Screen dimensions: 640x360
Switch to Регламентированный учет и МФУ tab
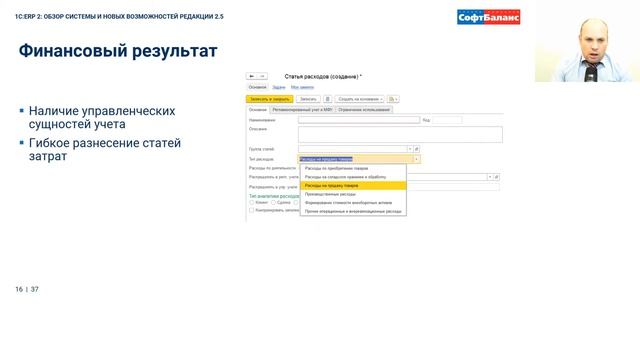click(302, 110)
